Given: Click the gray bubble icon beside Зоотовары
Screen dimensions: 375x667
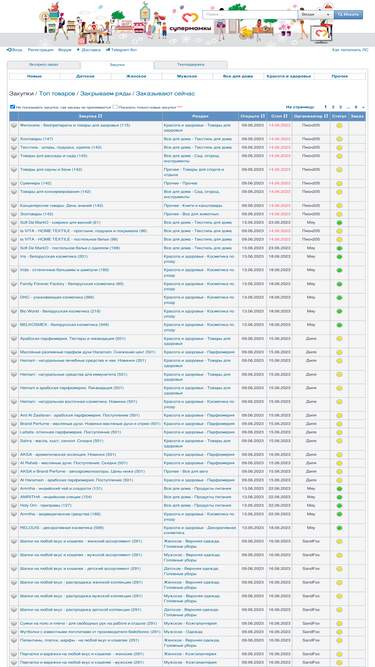Looking at the screenshot, I should coord(14,214).
